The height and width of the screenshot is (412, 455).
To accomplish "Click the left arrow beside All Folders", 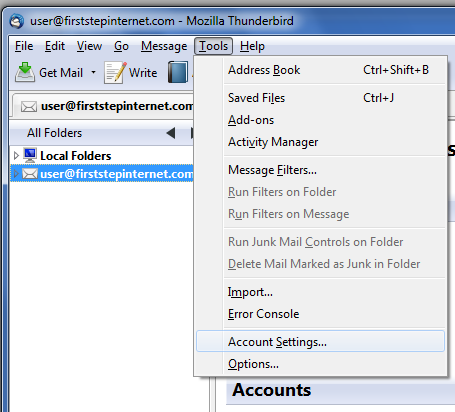I will coord(171,133).
